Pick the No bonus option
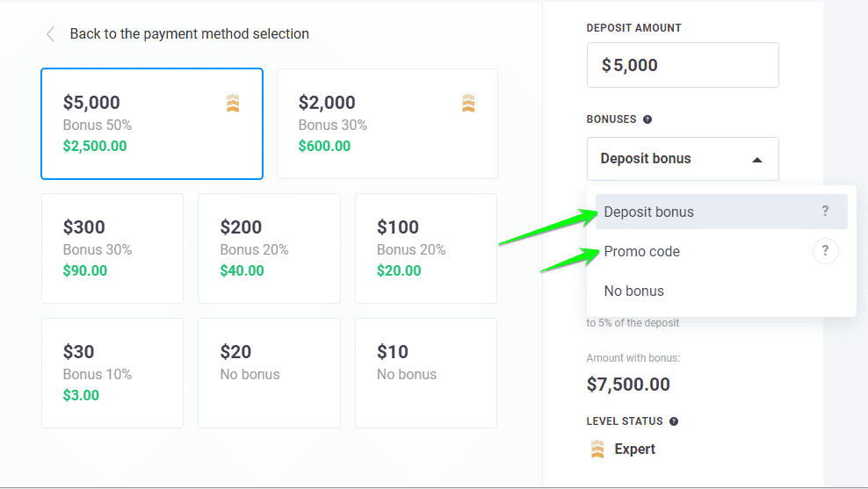Screen dimensions: 868x489 [x=634, y=291]
